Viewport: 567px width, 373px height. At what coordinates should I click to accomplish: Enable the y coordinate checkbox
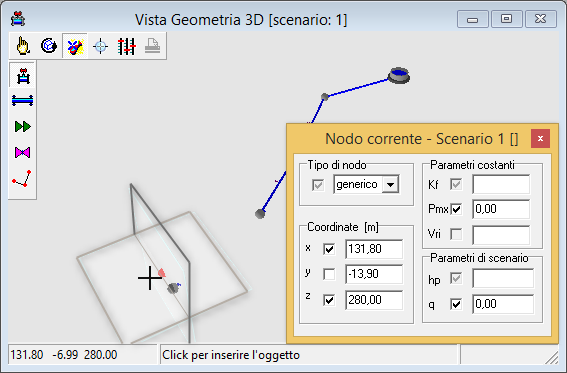point(329,274)
